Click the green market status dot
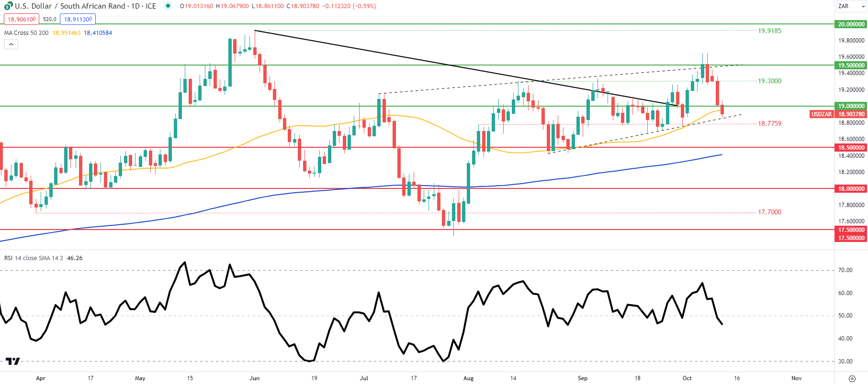This screenshot has width=868, height=384. coord(168,6)
